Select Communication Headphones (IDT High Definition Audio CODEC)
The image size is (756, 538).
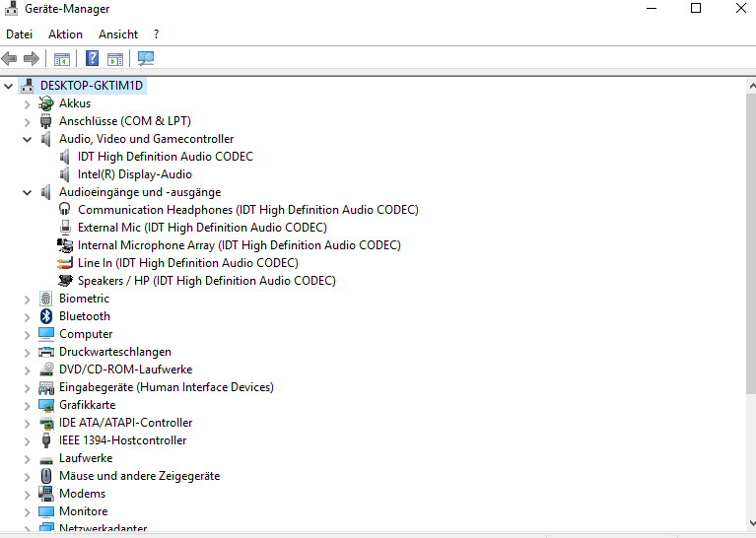click(x=248, y=210)
